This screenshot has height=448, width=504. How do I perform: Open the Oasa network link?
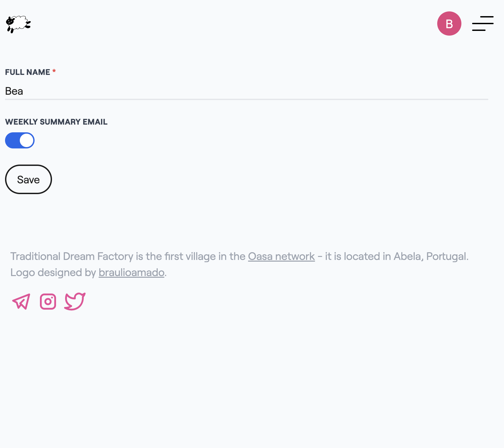coord(281,256)
